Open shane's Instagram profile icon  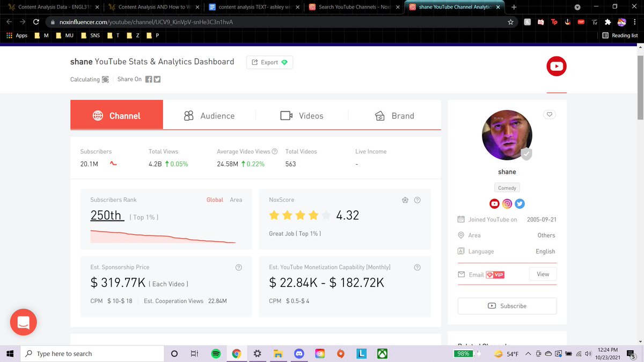click(x=507, y=204)
